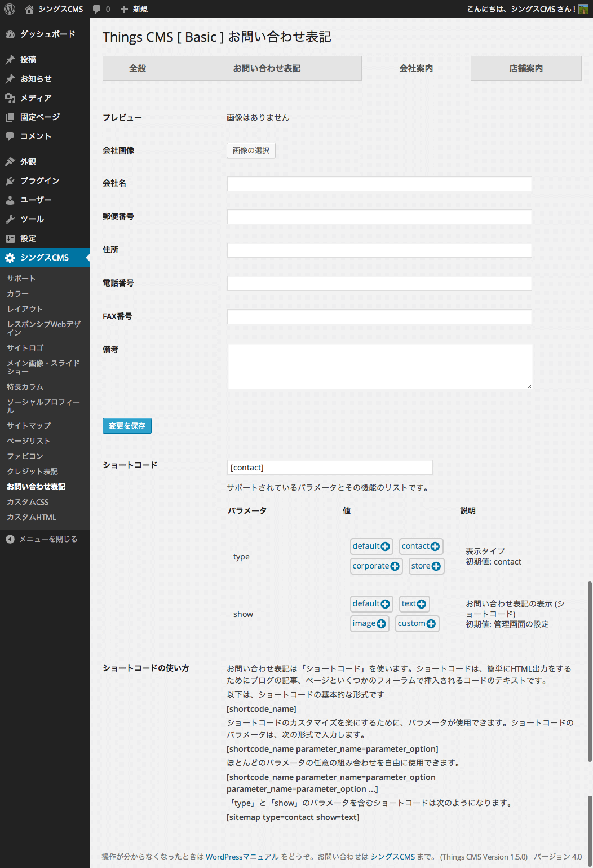Click the 外観 paintbrush icon
This screenshot has width=593, height=868.
coord(10,162)
